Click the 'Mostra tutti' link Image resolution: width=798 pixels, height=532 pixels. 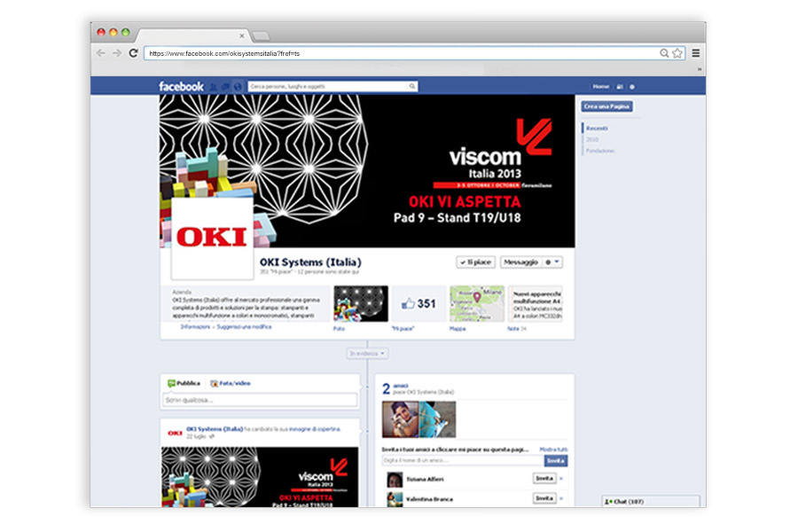(x=553, y=450)
